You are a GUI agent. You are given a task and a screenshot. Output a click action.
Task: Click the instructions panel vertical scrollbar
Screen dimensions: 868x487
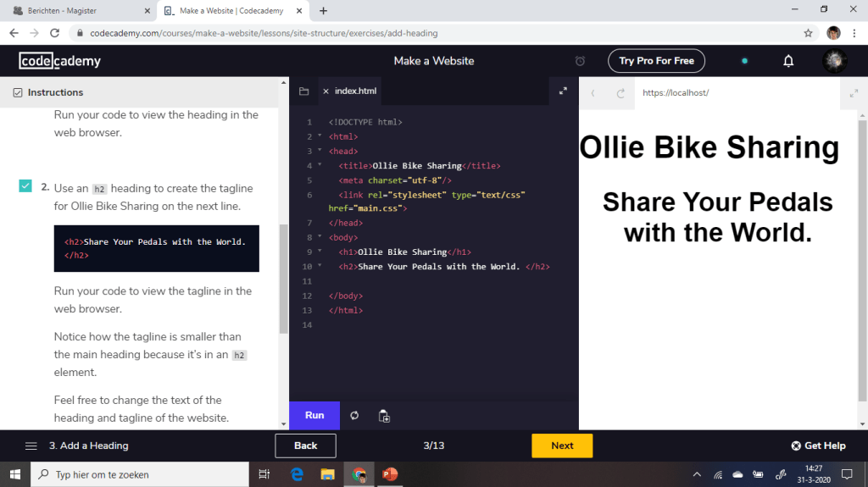[283, 279]
